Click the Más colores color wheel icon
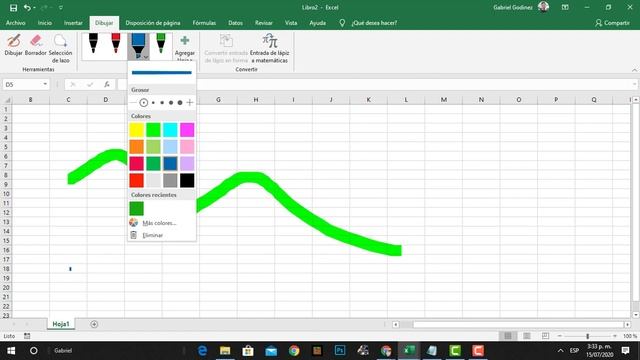The image size is (640, 360). pyautogui.click(x=133, y=222)
